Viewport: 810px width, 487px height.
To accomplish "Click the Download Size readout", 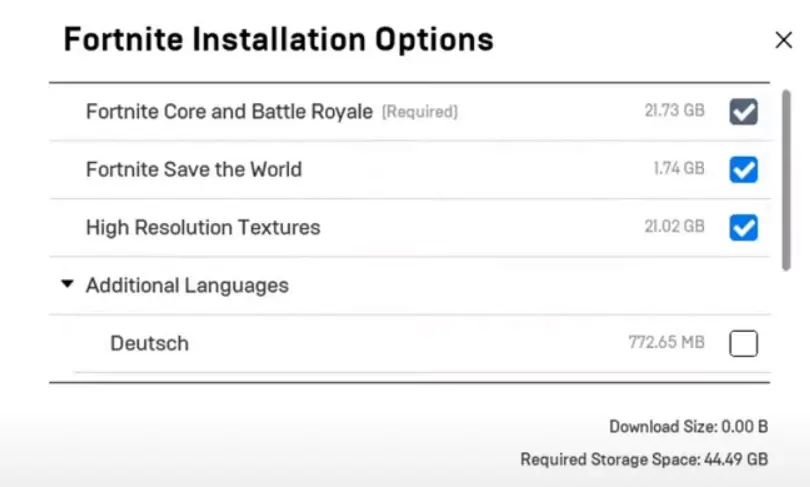I will [688, 427].
